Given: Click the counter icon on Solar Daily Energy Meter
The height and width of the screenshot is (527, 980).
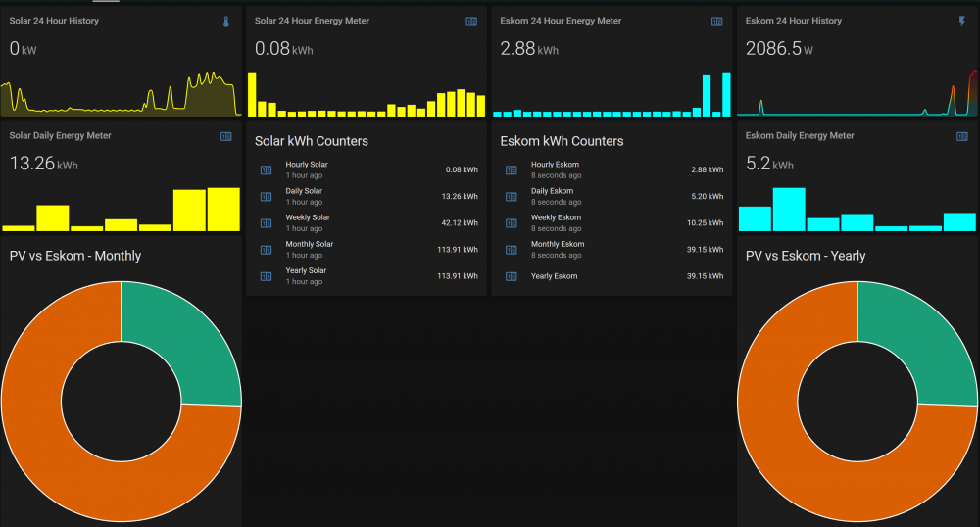Looking at the screenshot, I should [226, 136].
